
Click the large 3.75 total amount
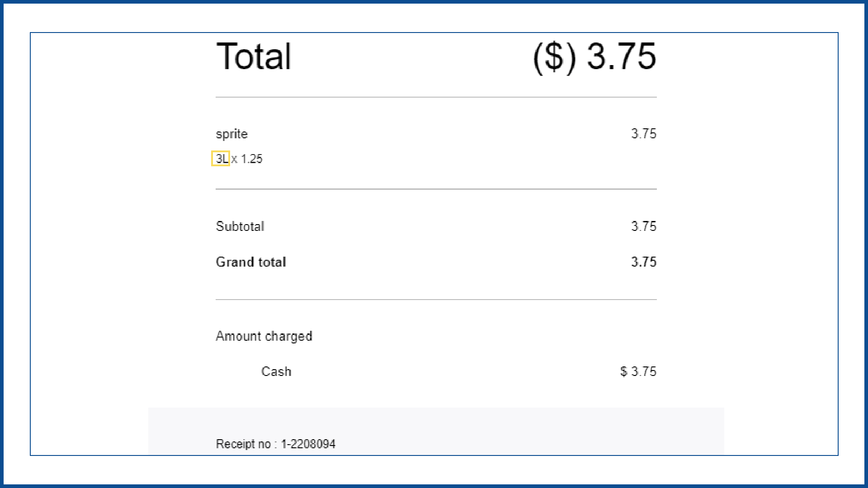[x=621, y=56]
